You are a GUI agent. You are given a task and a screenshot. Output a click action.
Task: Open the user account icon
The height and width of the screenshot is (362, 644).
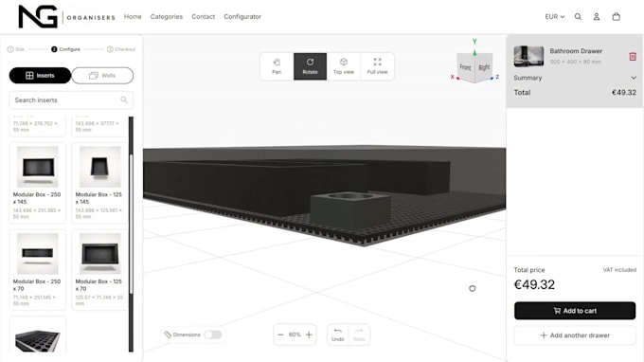pos(597,17)
